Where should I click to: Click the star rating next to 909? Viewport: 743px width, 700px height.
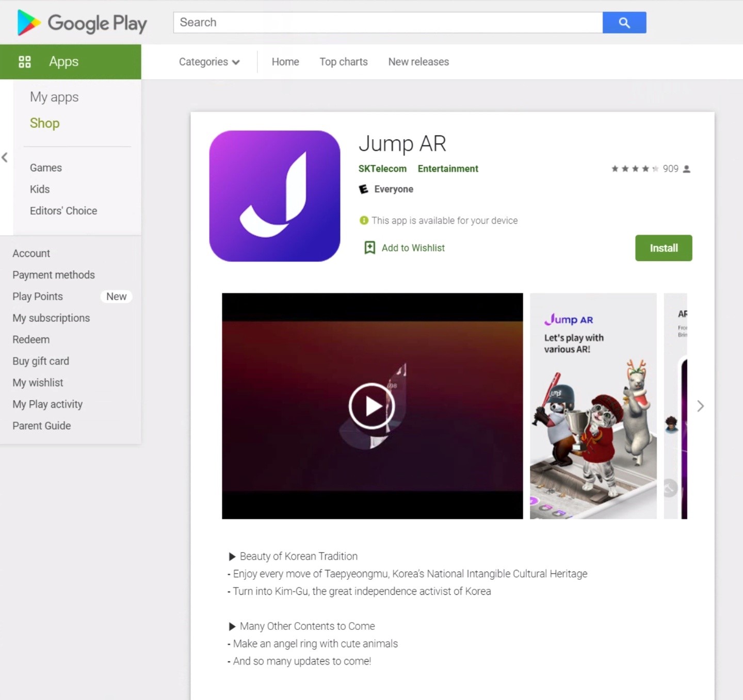point(635,169)
